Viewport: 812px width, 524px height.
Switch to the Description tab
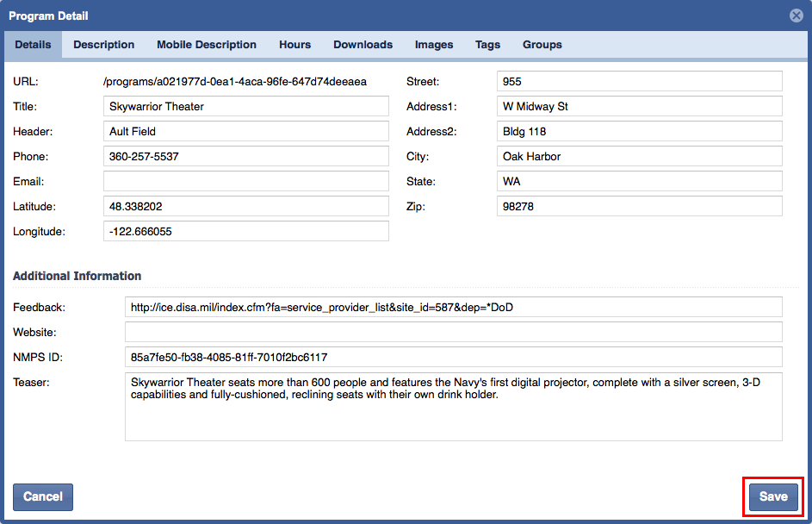(x=103, y=45)
